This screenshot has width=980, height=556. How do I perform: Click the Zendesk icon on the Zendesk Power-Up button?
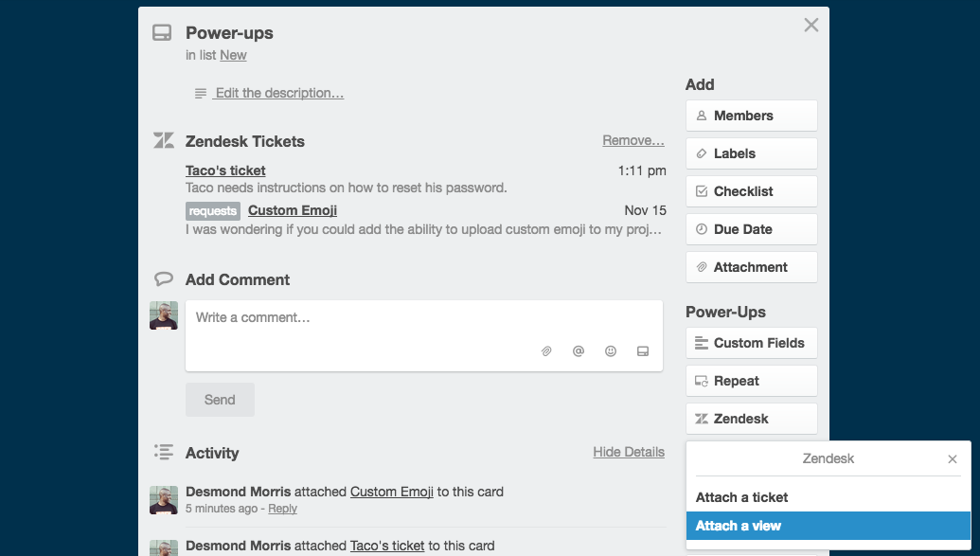[702, 418]
